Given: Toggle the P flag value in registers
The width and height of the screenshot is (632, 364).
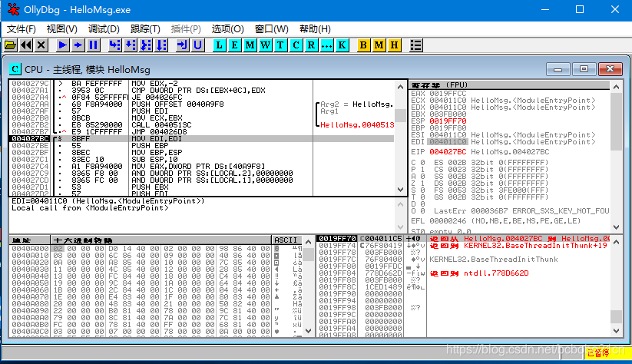Looking at the screenshot, I should [x=422, y=169].
